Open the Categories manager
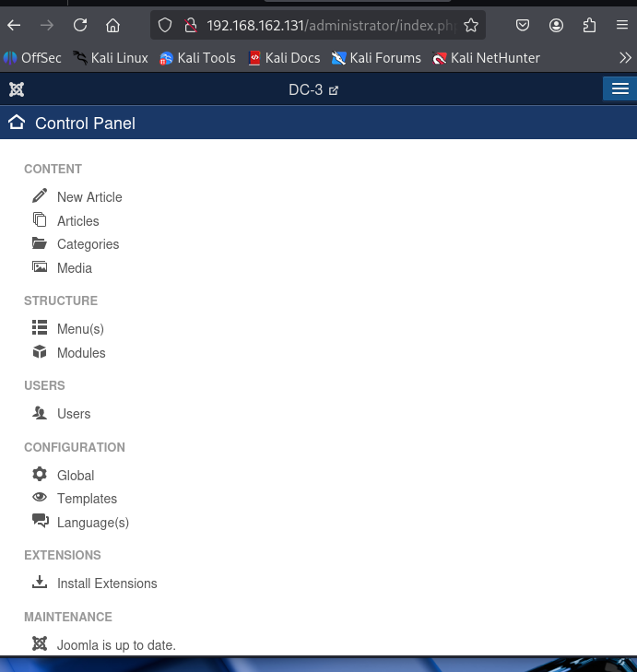 [x=88, y=244]
